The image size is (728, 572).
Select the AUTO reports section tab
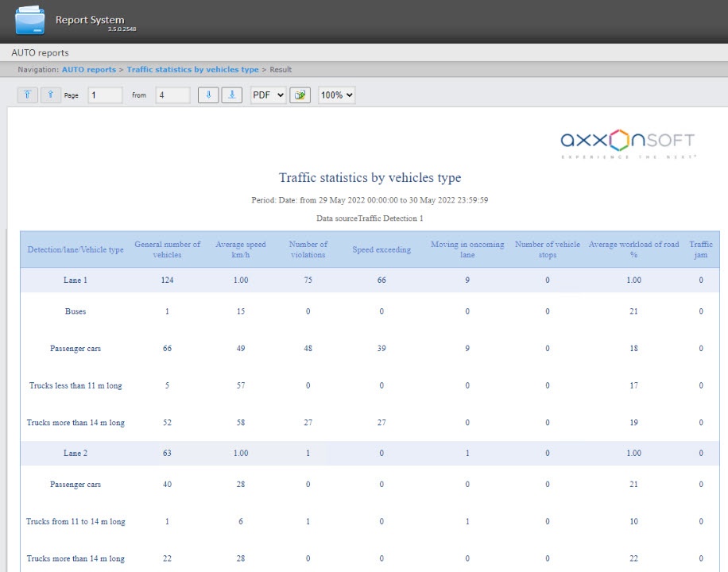40,53
